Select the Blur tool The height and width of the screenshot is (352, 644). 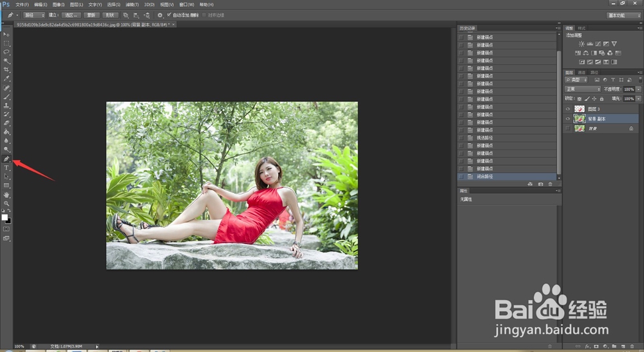click(6, 141)
